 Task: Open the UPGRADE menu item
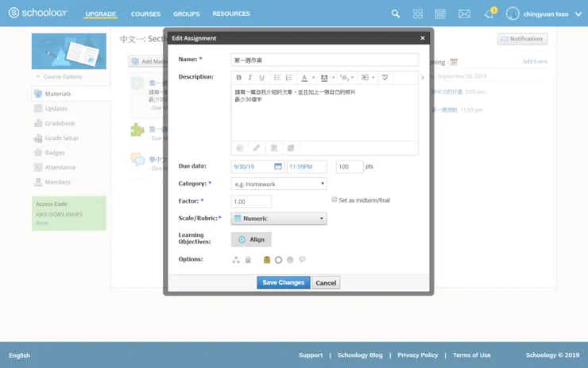tap(100, 14)
